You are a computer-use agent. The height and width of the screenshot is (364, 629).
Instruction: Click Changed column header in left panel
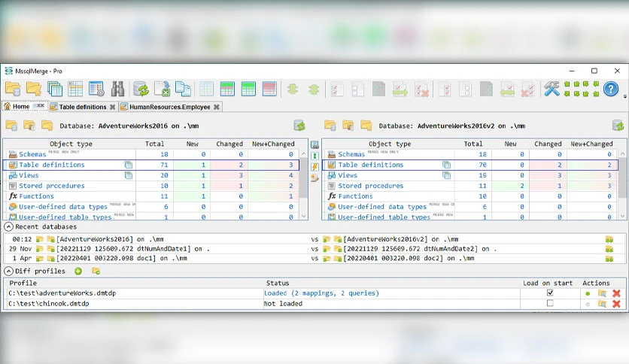click(x=229, y=144)
